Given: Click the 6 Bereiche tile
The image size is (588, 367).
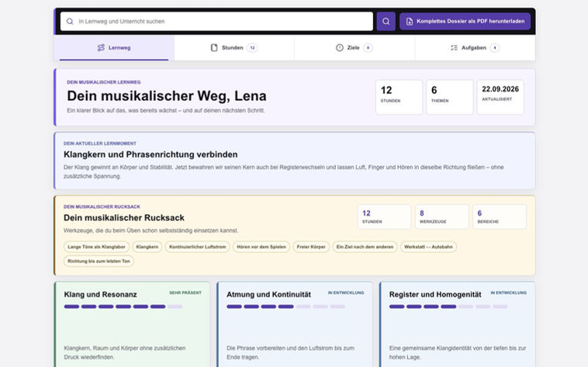Looking at the screenshot, I should [x=500, y=217].
